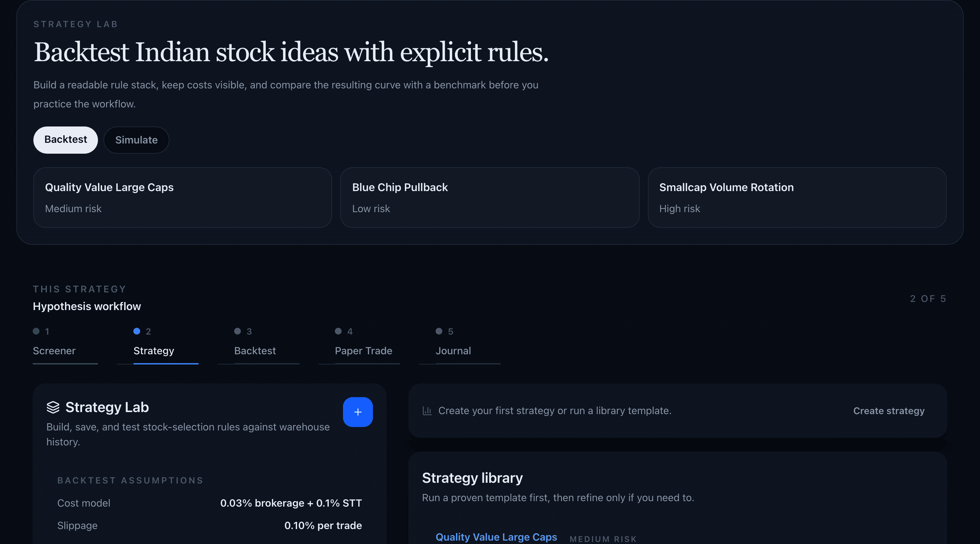Click the step 4 Paper Trade dot
The height and width of the screenshot is (544, 980).
(338, 331)
